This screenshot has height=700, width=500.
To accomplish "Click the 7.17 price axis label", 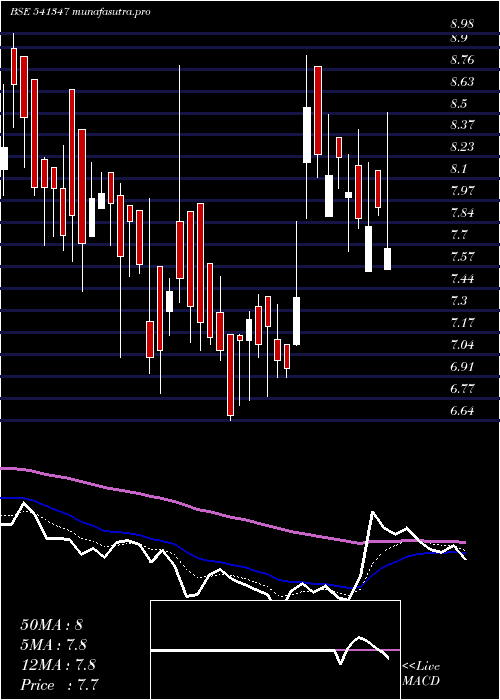I will [462, 322].
